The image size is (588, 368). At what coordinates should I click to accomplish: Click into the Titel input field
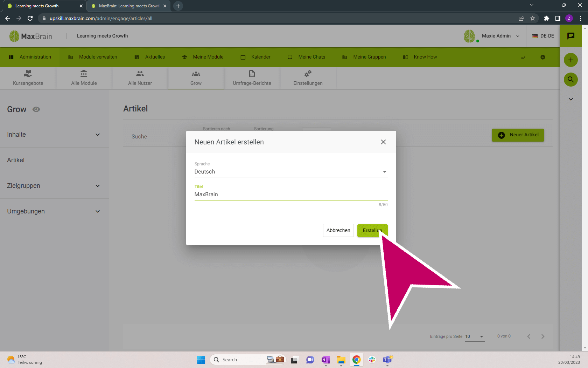(291, 195)
